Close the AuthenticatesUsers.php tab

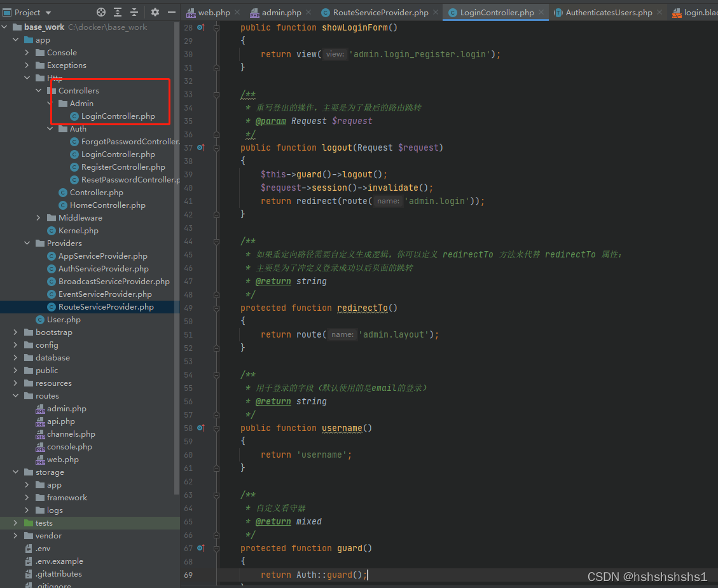pyautogui.click(x=659, y=12)
